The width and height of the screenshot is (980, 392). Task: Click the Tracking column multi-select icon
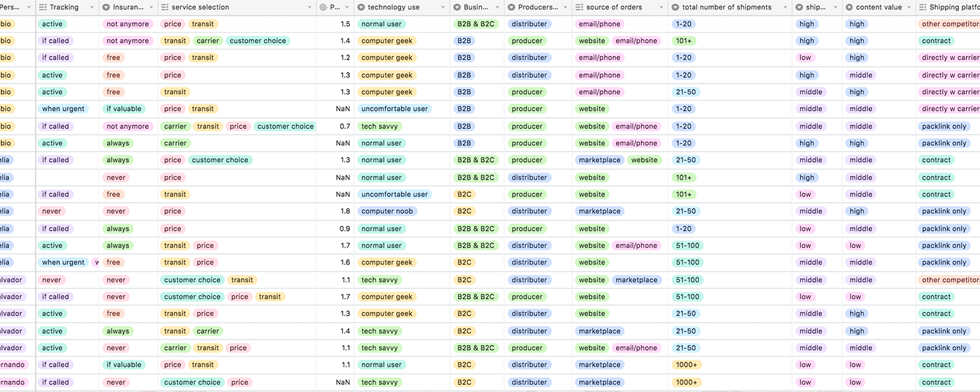click(x=43, y=7)
